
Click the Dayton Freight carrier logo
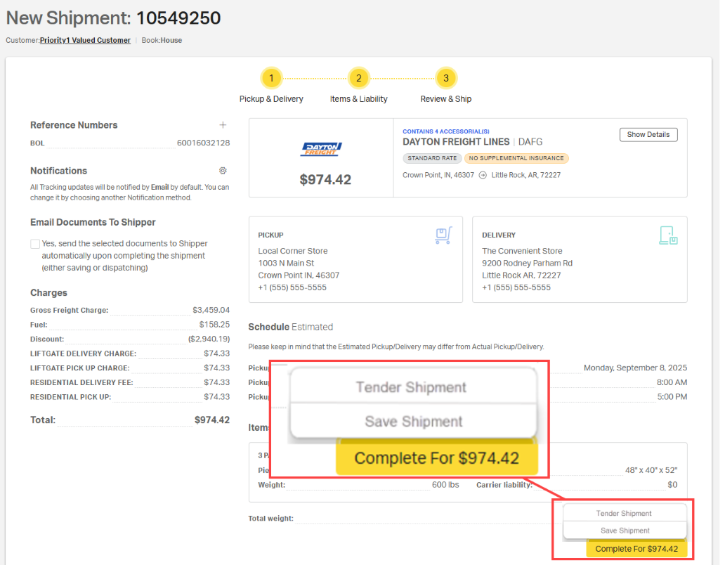point(321,149)
